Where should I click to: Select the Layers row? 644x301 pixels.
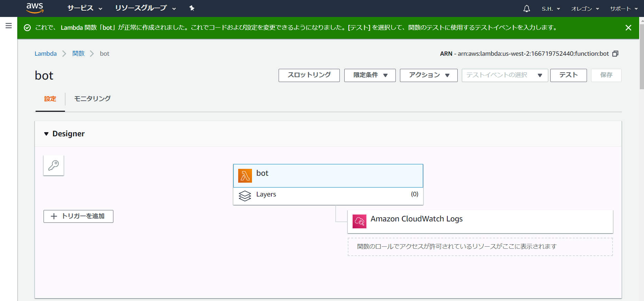[x=328, y=196]
